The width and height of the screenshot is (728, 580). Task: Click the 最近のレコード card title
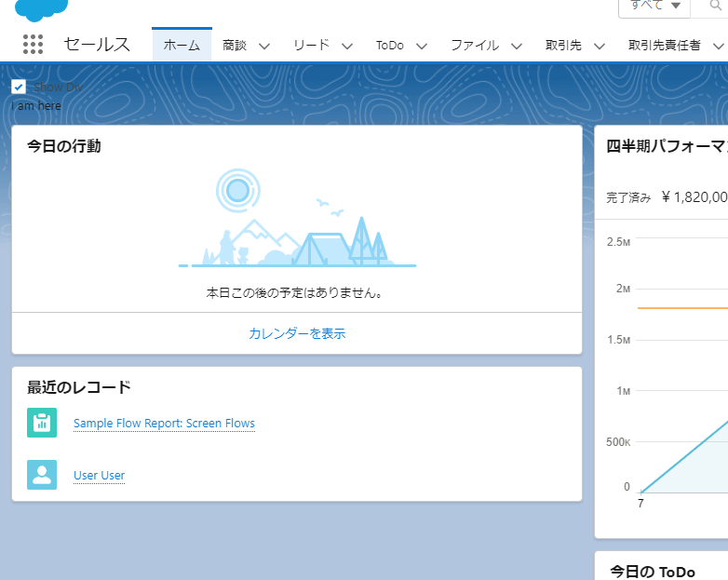79,386
